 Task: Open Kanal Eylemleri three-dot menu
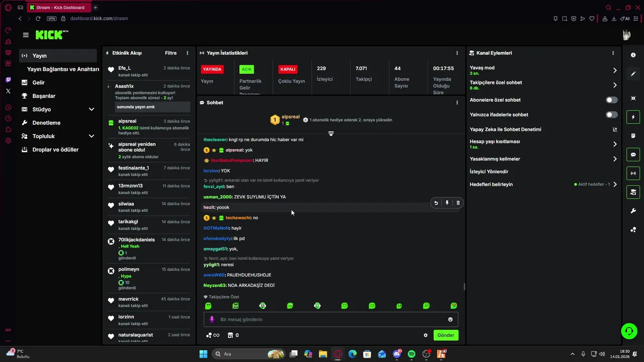coord(613,53)
